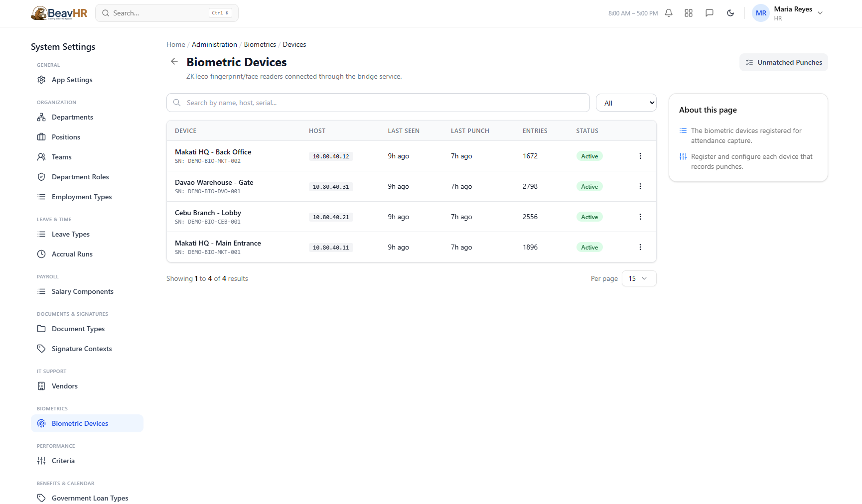Open Government Loan Types page

tap(87, 498)
